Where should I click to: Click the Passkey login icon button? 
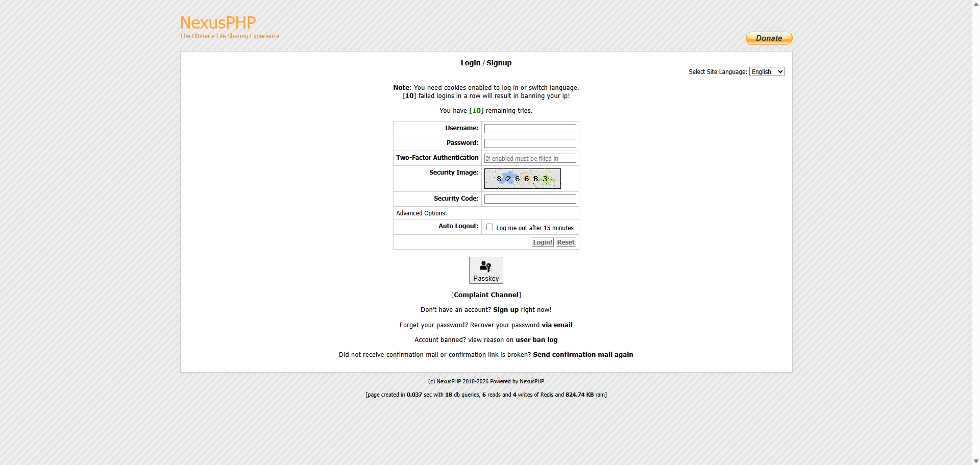(x=486, y=270)
